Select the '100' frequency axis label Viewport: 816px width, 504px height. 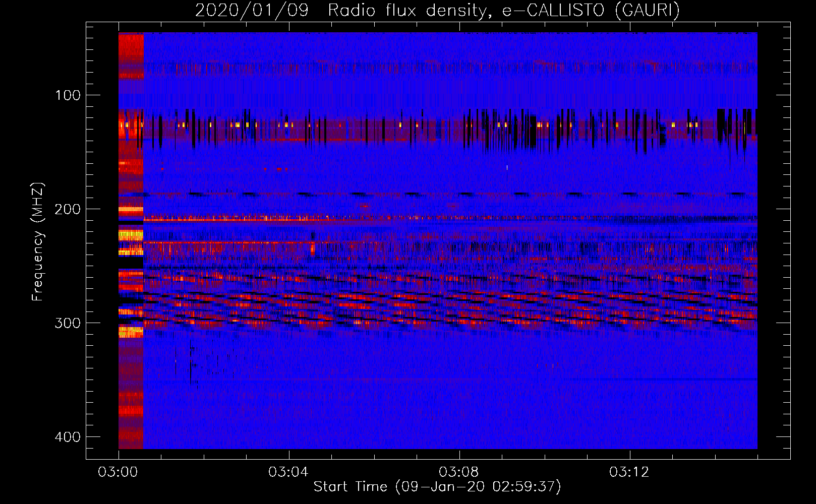tap(68, 95)
